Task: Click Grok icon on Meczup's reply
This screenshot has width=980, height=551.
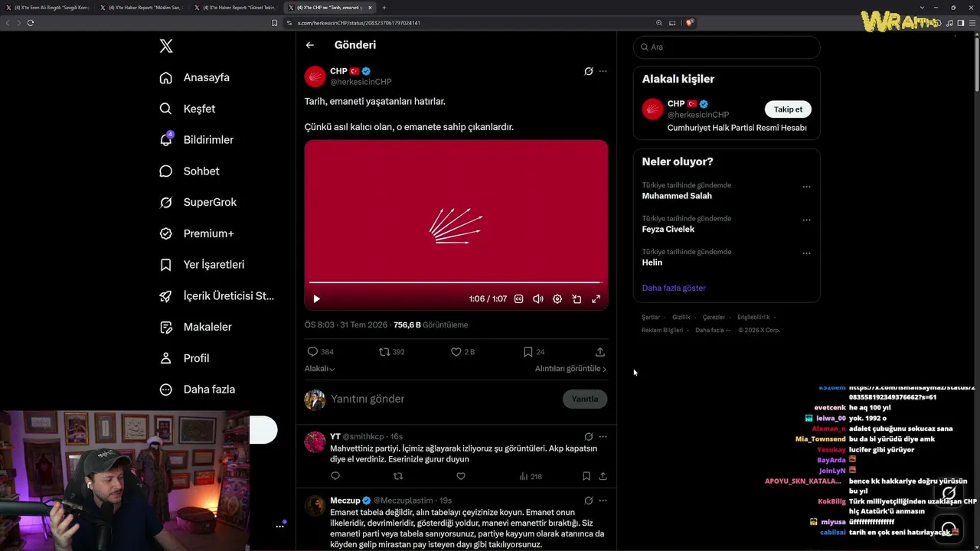Action: [588, 500]
